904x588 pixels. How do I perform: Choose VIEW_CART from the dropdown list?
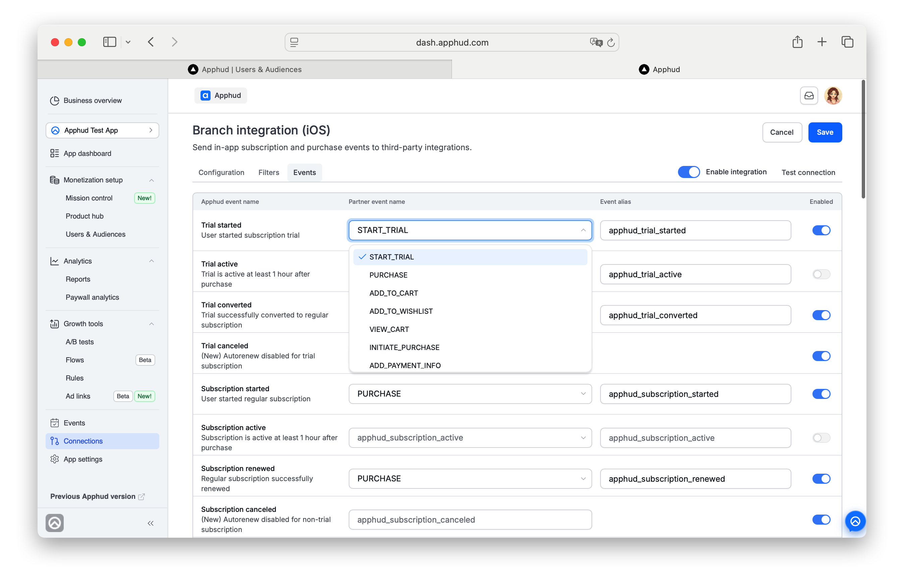point(470,329)
